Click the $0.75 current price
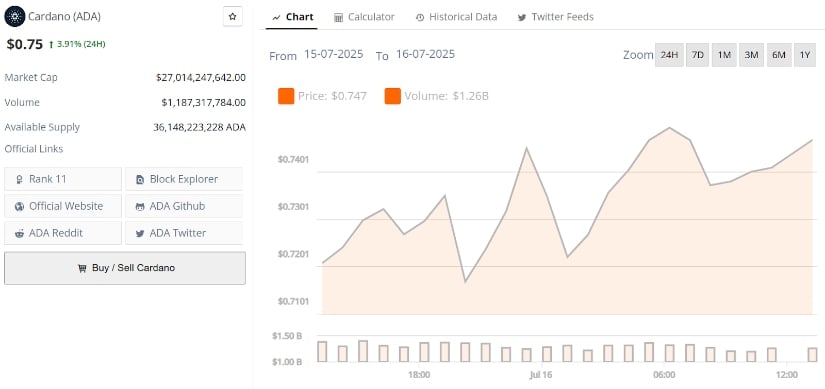This screenshot has height=389, width=825. (x=24, y=44)
